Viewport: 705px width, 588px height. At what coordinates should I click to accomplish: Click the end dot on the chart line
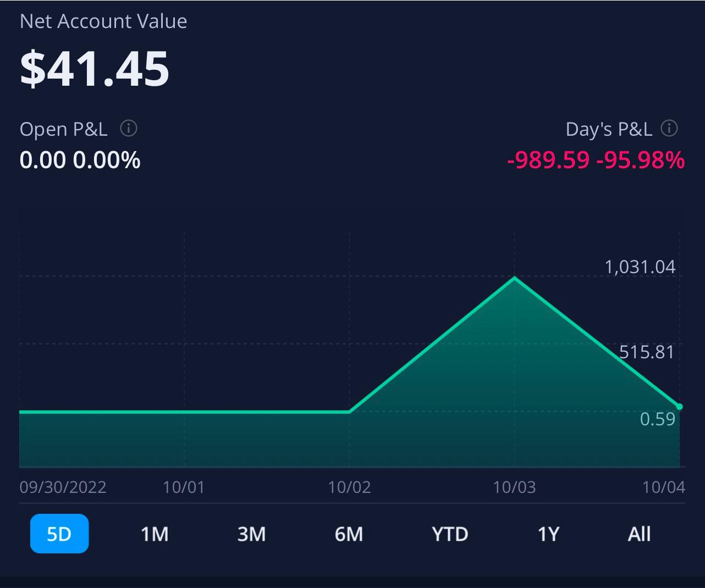click(x=680, y=407)
